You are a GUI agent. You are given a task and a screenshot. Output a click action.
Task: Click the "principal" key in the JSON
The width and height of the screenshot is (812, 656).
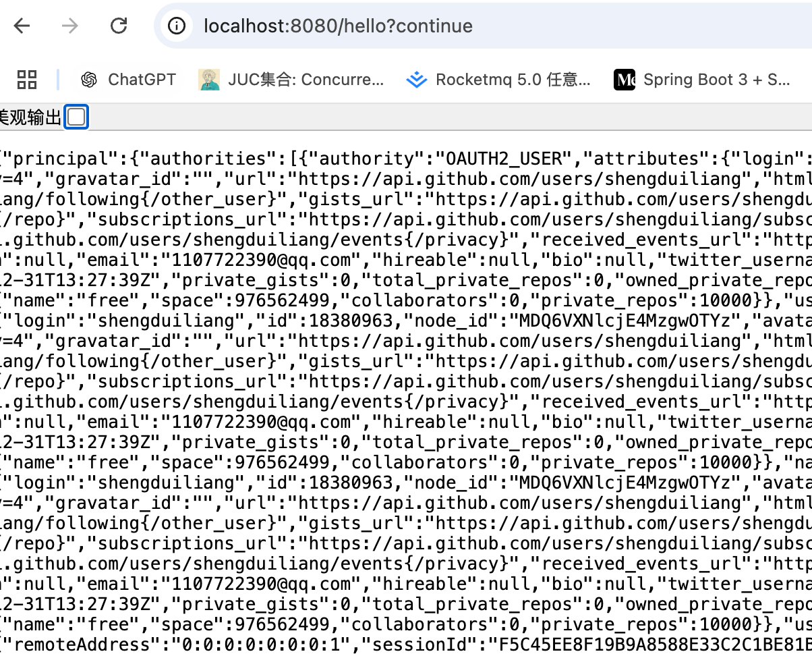click(56, 159)
